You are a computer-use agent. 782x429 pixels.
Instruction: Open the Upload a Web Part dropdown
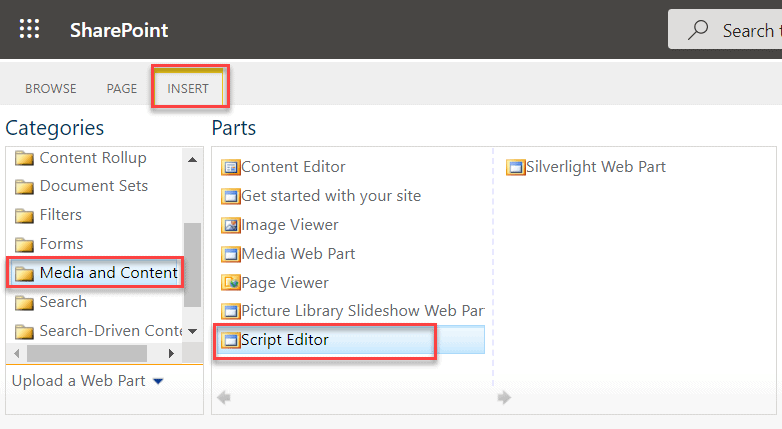88,381
